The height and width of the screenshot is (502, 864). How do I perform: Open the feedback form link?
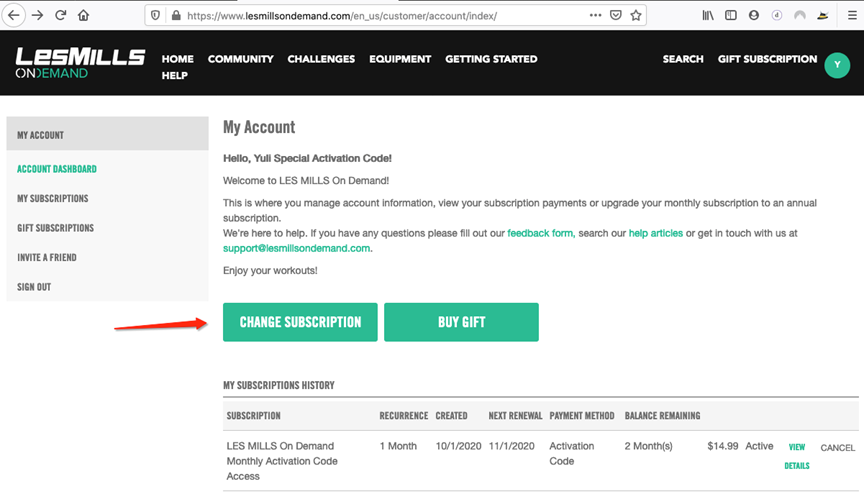coord(541,233)
